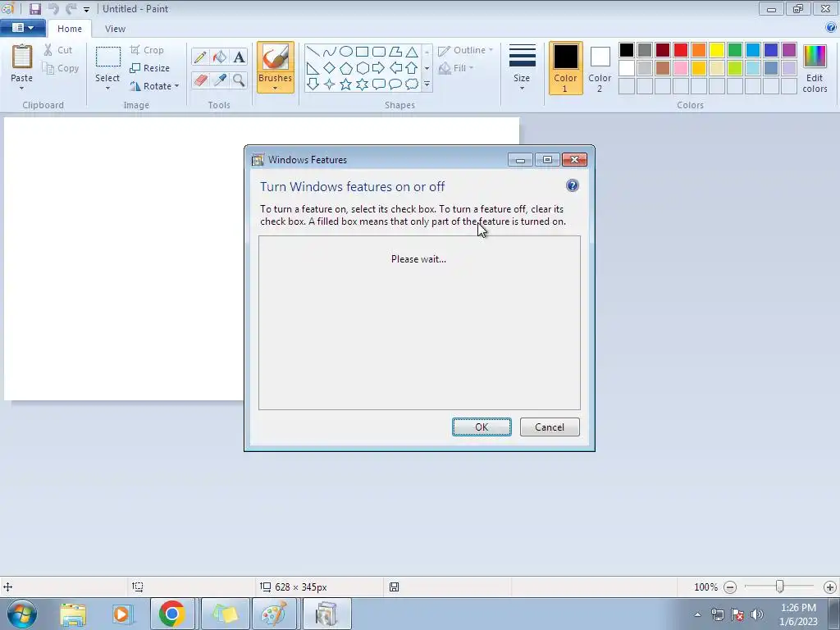Switch to the Home tab
The image size is (840, 630).
tap(70, 29)
